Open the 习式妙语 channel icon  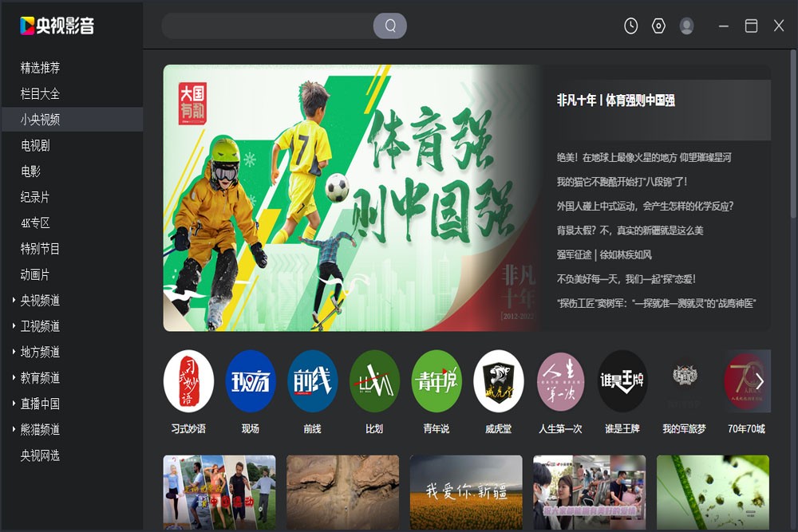coord(188,381)
